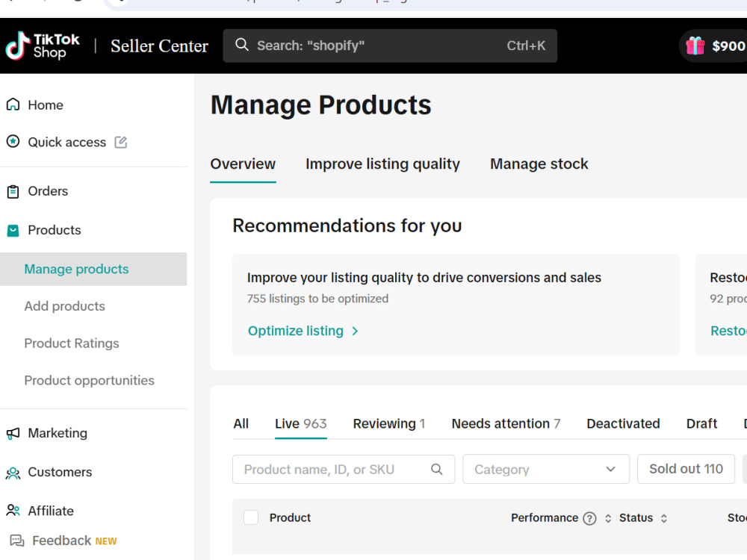The width and height of the screenshot is (747, 560).
Task: Expand Customers section in sidebar
Action: point(60,472)
